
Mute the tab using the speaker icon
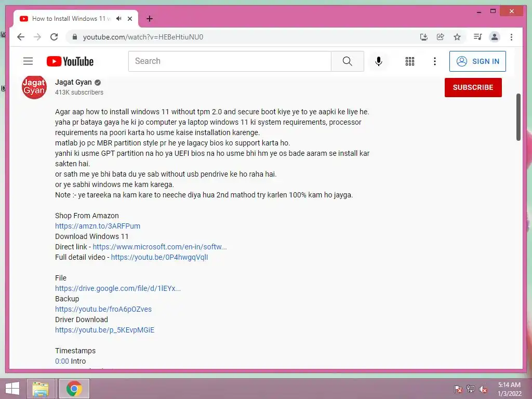click(119, 19)
